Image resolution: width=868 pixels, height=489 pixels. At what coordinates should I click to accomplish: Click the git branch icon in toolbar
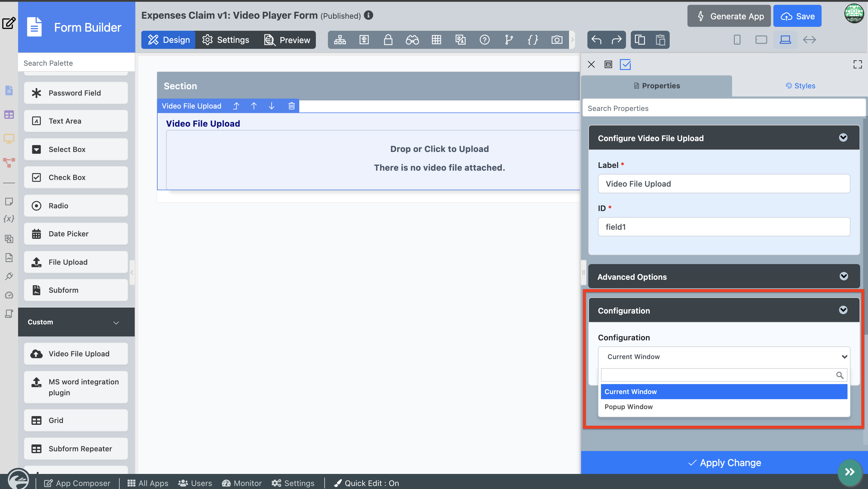tap(509, 40)
